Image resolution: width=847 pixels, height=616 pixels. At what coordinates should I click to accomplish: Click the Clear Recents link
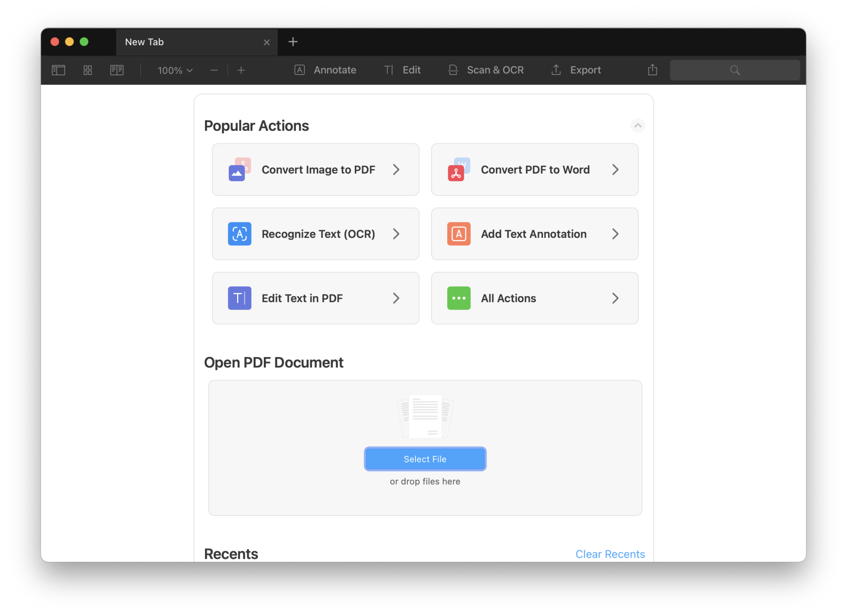(x=609, y=554)
